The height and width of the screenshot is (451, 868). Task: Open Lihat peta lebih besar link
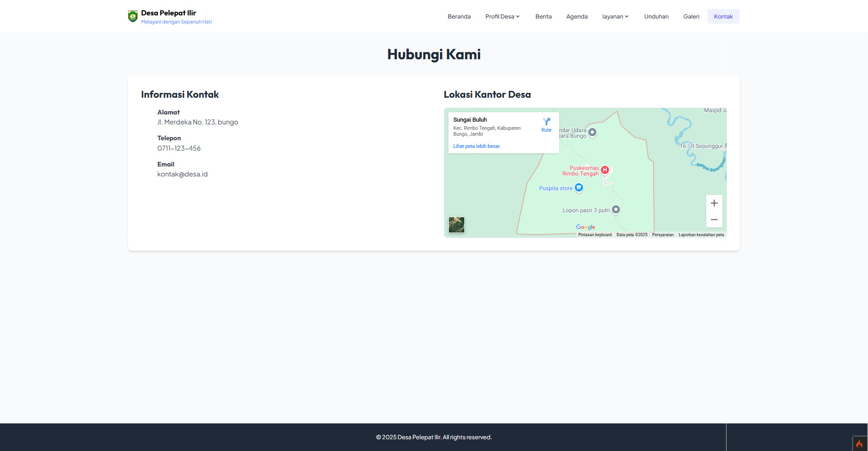476,146
